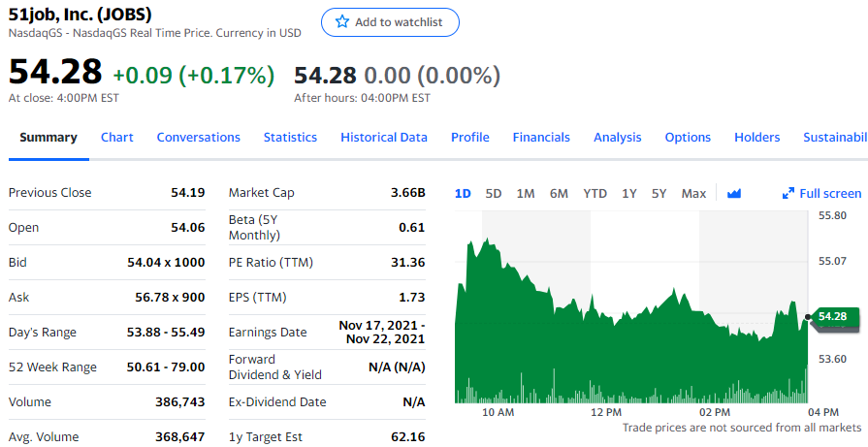
Task: Click Day's Range value 53.88 - 55.49
Action: [166, 332]
